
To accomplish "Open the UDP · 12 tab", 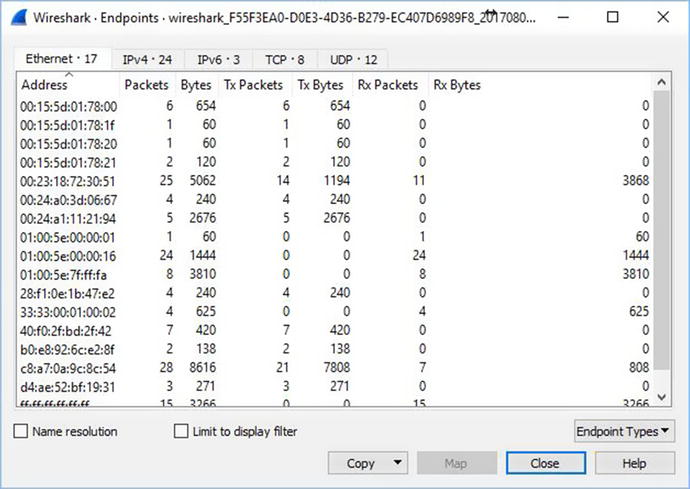I will 353,59.
